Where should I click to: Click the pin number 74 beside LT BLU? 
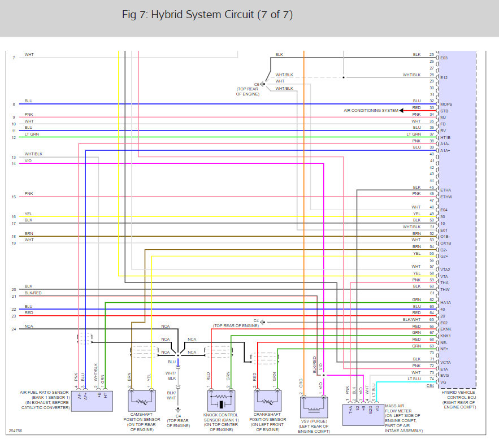[432, 379]
